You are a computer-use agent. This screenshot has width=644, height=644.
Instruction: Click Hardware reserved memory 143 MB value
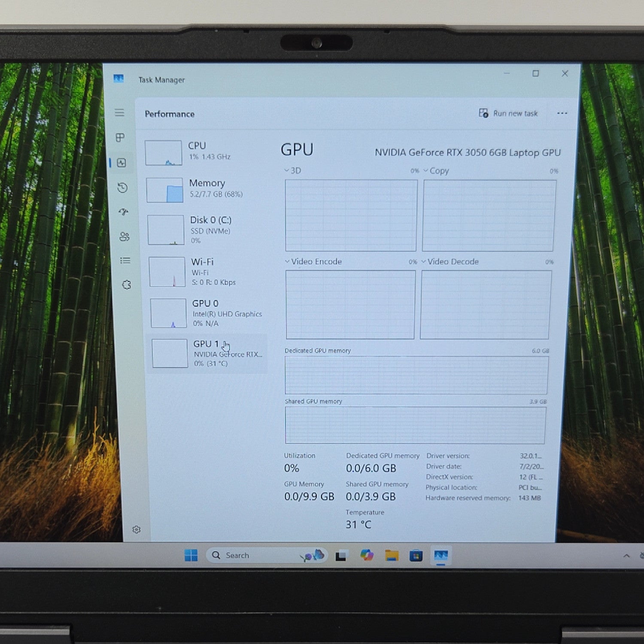point(529,498)
